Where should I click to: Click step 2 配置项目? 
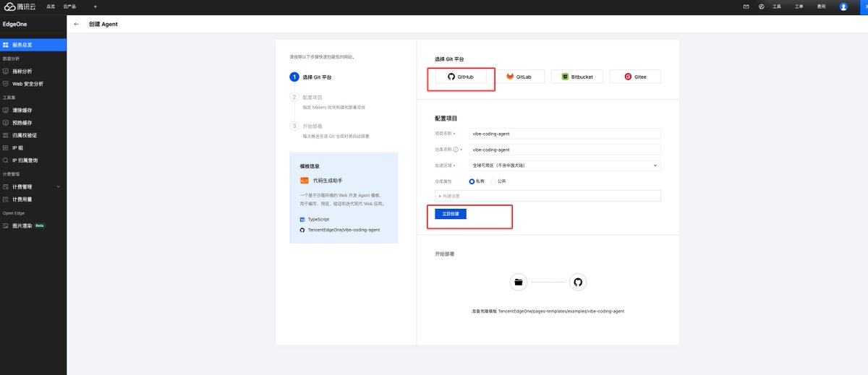pyautogui.click(x=307, y=97)
